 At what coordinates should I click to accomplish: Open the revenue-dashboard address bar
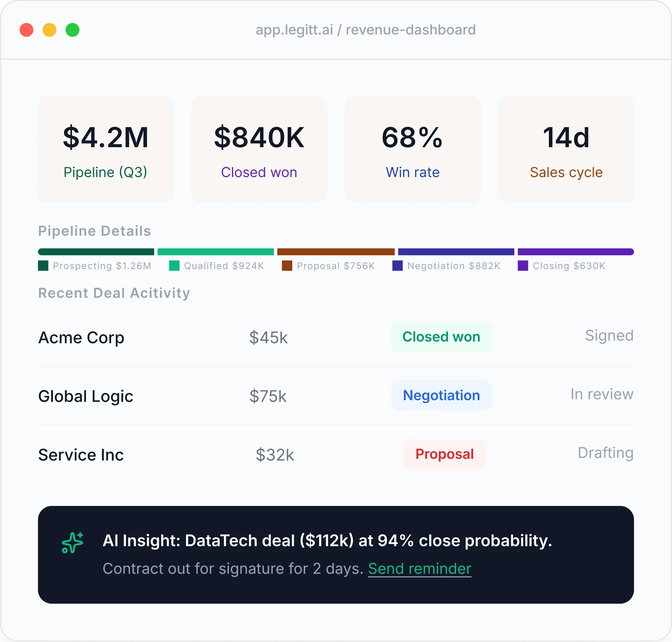tap(366, 30)
